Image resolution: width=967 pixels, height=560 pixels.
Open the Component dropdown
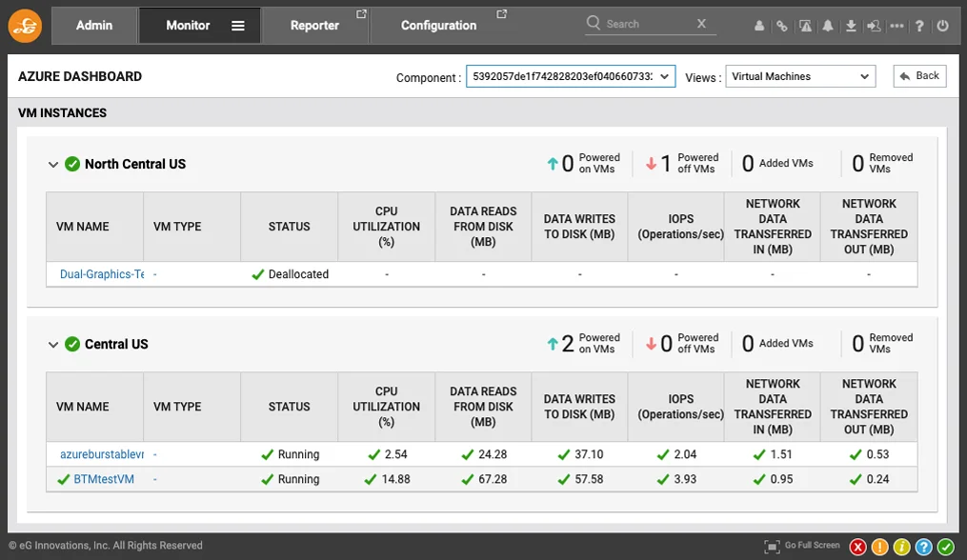click(x=571, y=76)
